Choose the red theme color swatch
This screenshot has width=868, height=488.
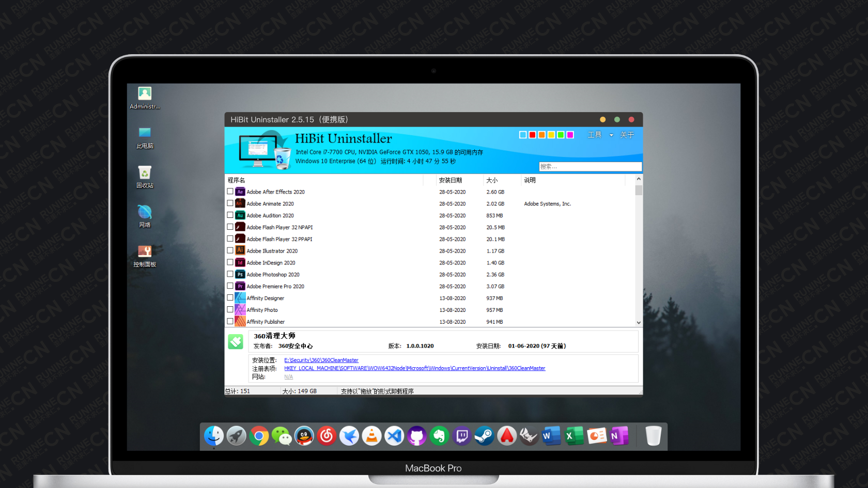(x=532, y=135)
